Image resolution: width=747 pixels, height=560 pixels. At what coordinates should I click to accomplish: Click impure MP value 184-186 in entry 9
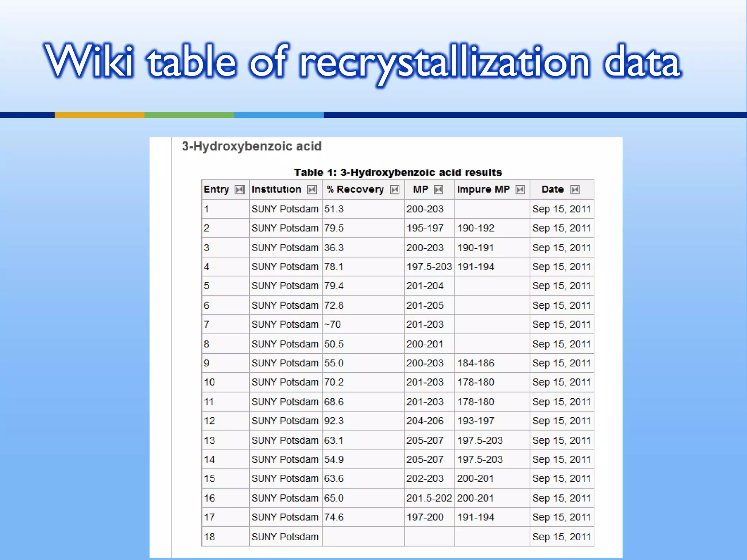pyautogui.click(x=476, y=363)
